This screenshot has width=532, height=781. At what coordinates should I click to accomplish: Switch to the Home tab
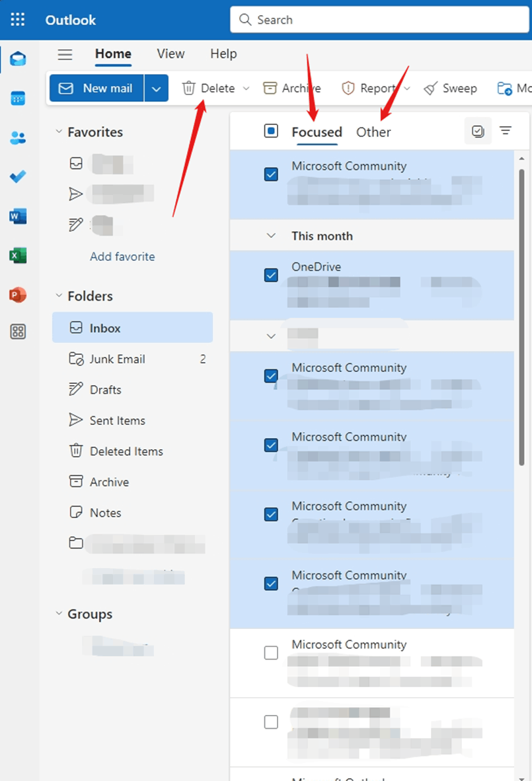tap(113, 54)
